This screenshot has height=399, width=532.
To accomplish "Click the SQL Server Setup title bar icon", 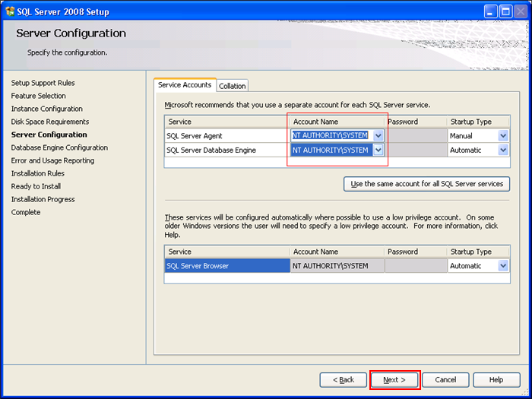I will click(x=10, y=11).
